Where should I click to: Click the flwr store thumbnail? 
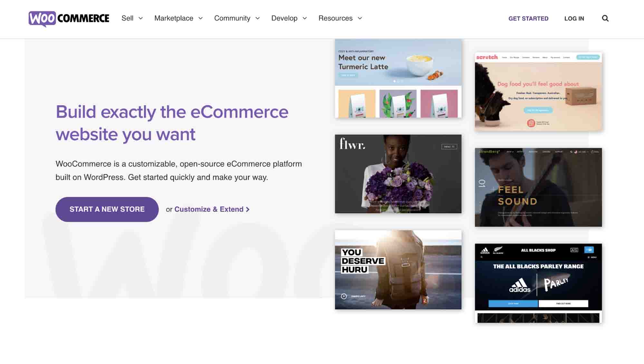pos(398,173)
